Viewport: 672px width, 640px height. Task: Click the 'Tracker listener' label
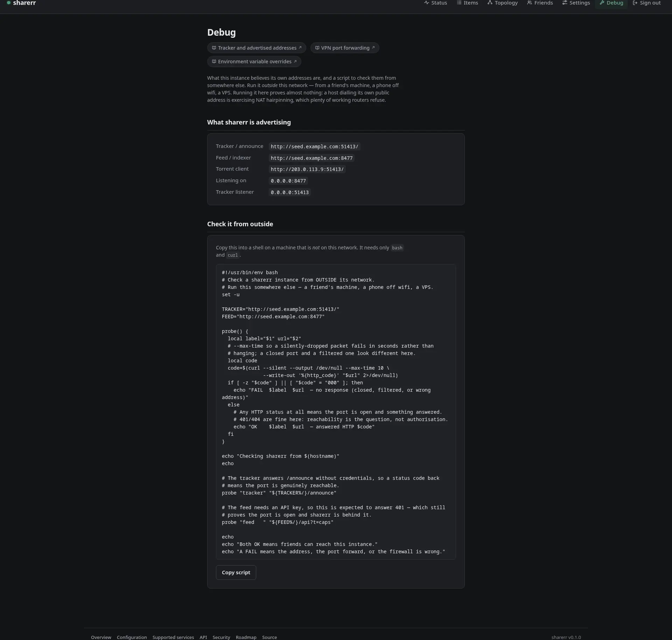[235, 192]
